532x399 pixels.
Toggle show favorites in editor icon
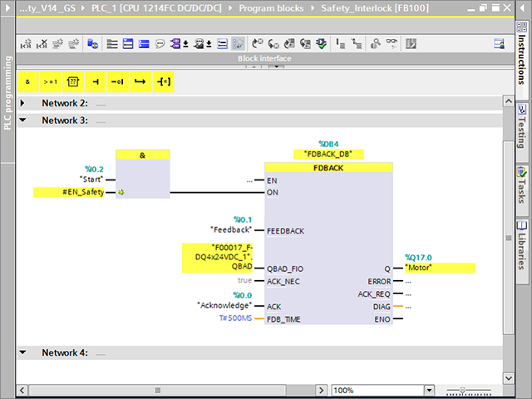[x=222, y=44]
